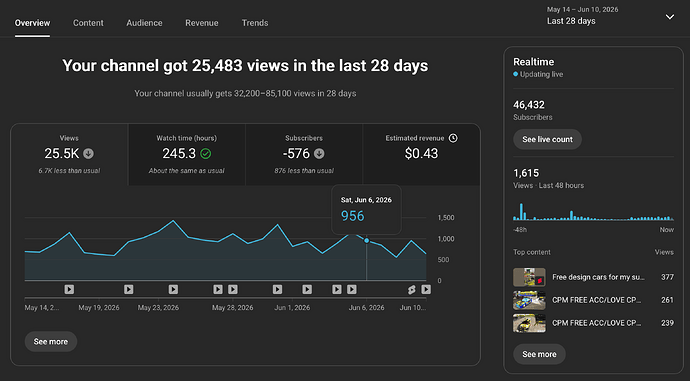Screen dimensions: 690x381
Task: Open thumbnail of CPM FREE ACC video with 239 views
Action: pos(529,323)
